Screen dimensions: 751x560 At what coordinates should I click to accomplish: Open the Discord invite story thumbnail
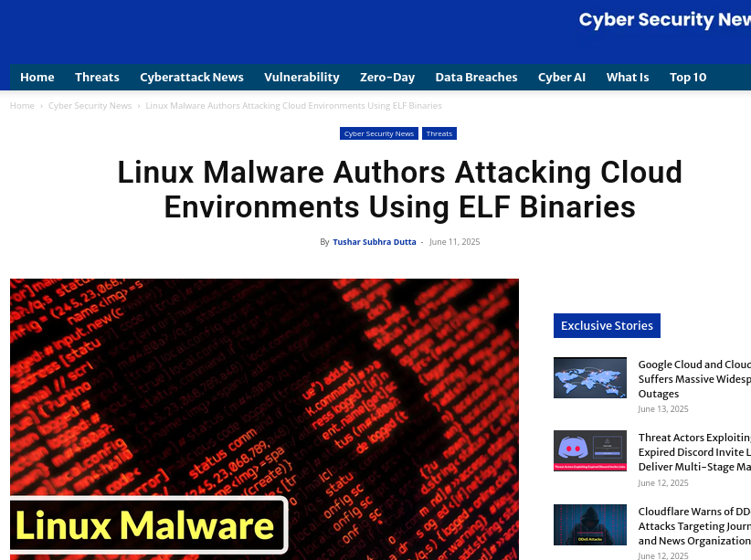[x=590, y=450]
